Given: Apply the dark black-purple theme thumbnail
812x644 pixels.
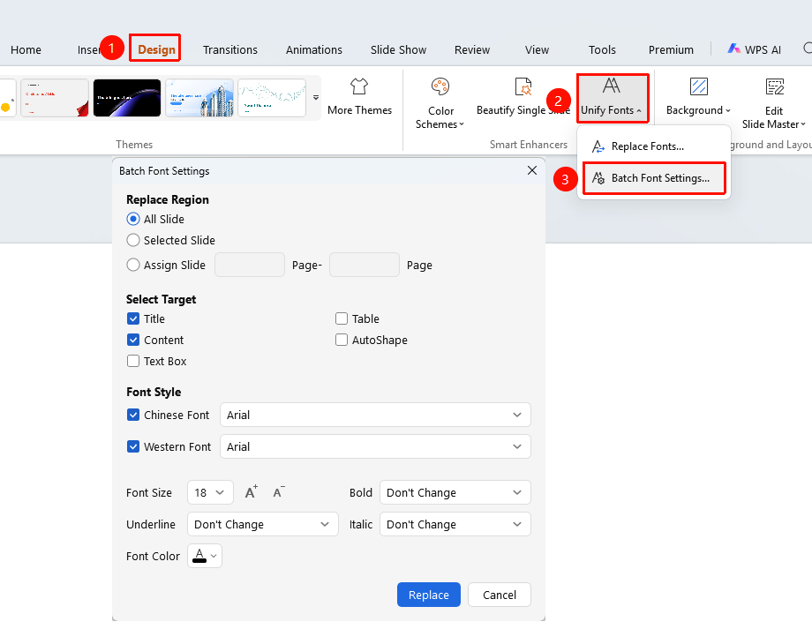Looking at the screenshot, I should pos(127,98).
